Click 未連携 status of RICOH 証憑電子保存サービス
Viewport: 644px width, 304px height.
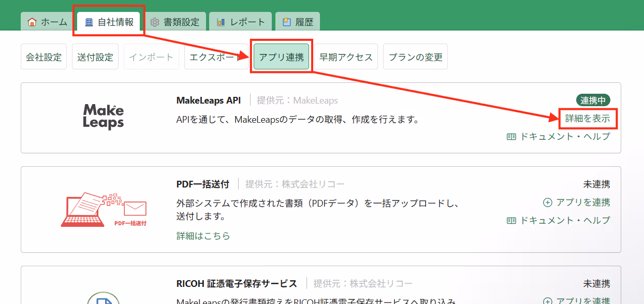point(597,284)
